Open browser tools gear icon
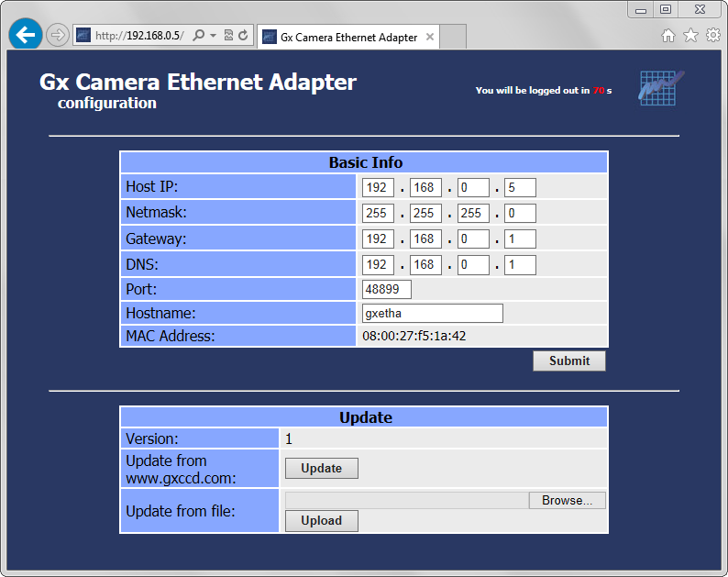Image resolution: width=728 pixels, height=577 pixels. click(x=712, y=36)
